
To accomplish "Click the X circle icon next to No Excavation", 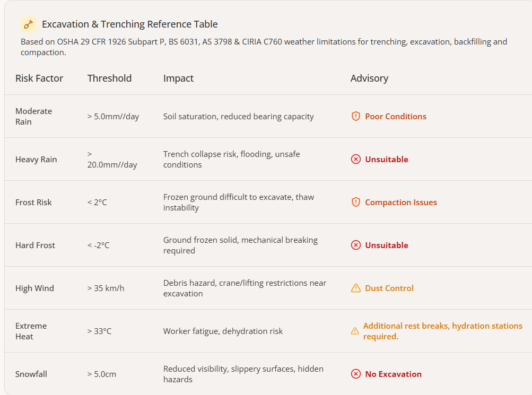I will click(355, 374).
